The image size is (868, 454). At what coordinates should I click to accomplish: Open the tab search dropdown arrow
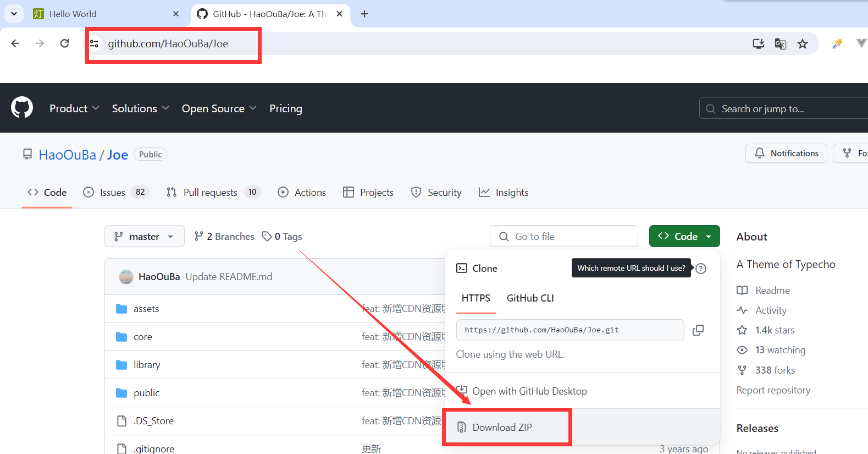tap(14, 14)
